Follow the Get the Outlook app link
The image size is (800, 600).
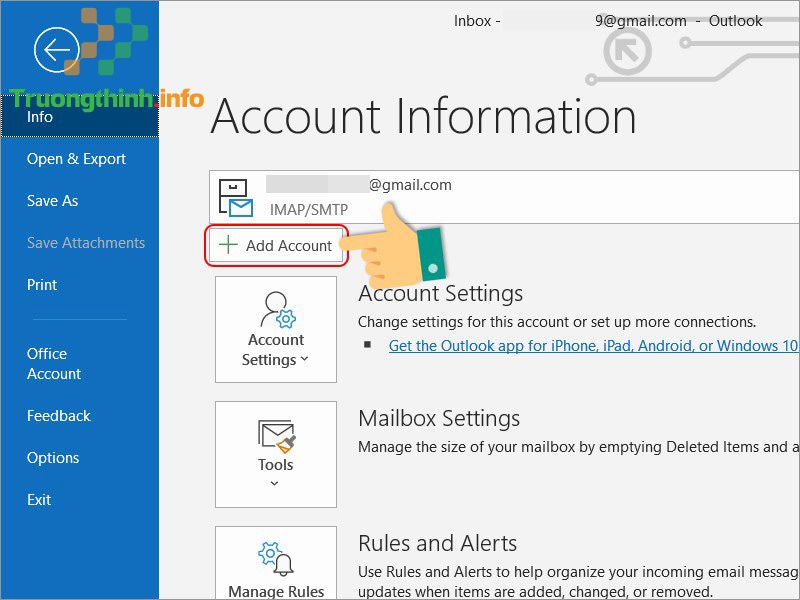coord(593,345)
